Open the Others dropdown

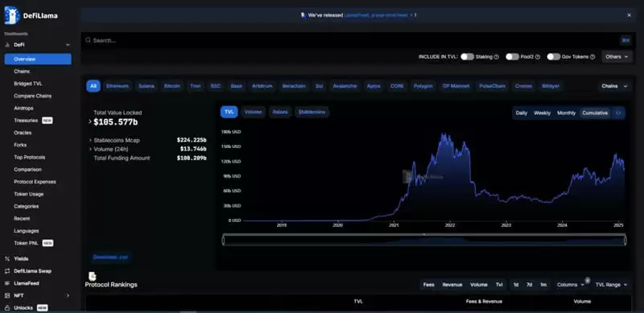[x=617, y=56]
